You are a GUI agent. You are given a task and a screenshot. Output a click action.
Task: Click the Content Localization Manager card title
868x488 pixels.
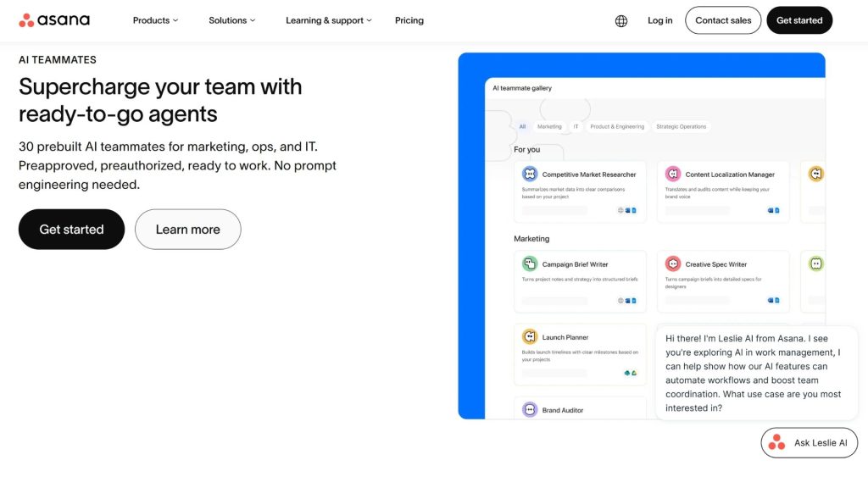coord(730,175)
